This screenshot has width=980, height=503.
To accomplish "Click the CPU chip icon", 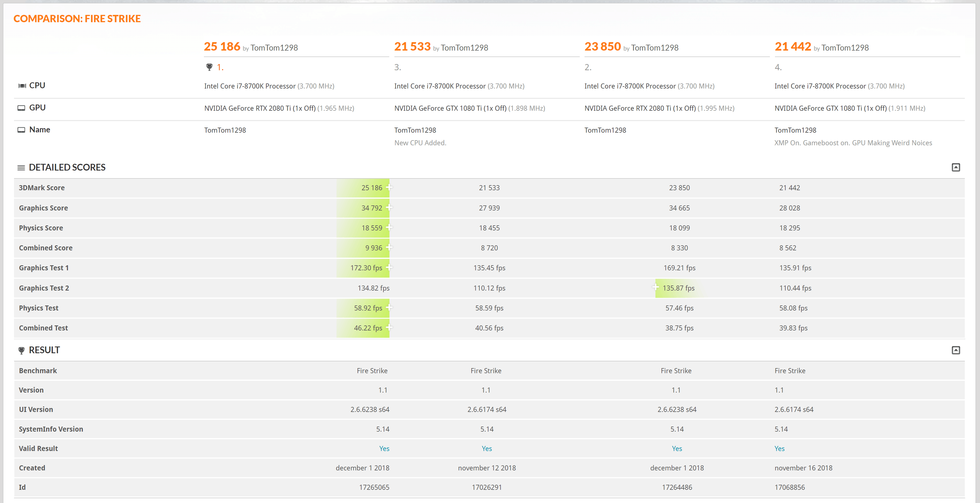I will coord(22,86).
